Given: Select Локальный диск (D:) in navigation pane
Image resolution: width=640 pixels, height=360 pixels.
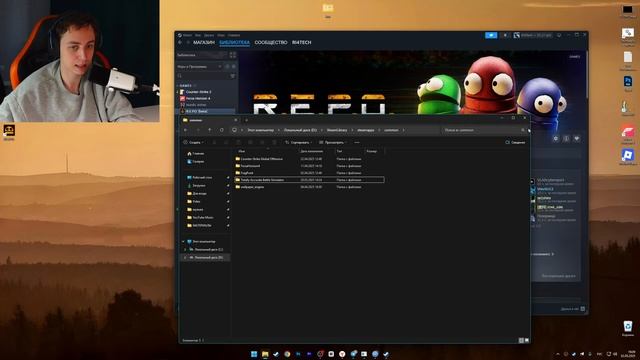Looking at the screenshot, I should (x=206, y=258).
